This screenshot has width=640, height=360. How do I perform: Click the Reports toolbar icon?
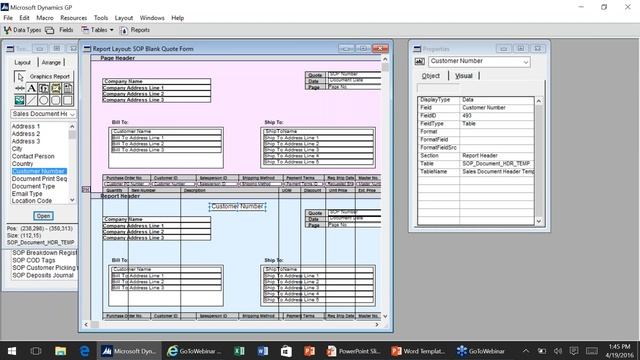(x=124, y=30)
